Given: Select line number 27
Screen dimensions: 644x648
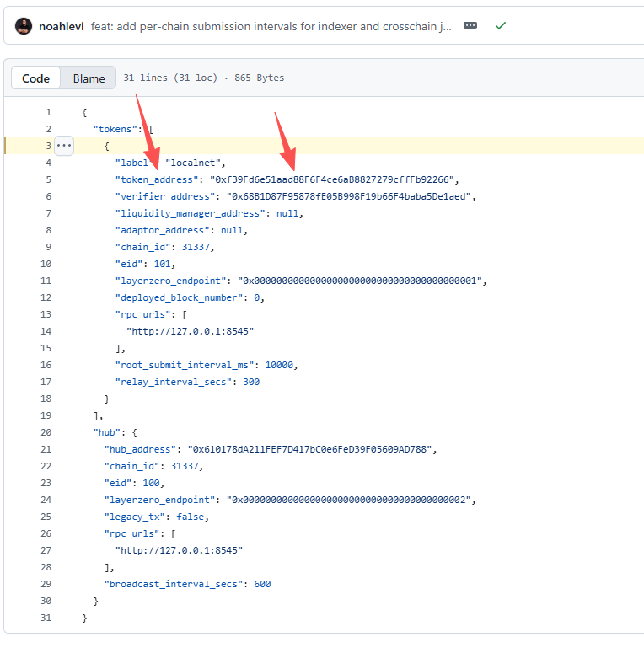Looking at the screenshot, I should click(46, 550).
